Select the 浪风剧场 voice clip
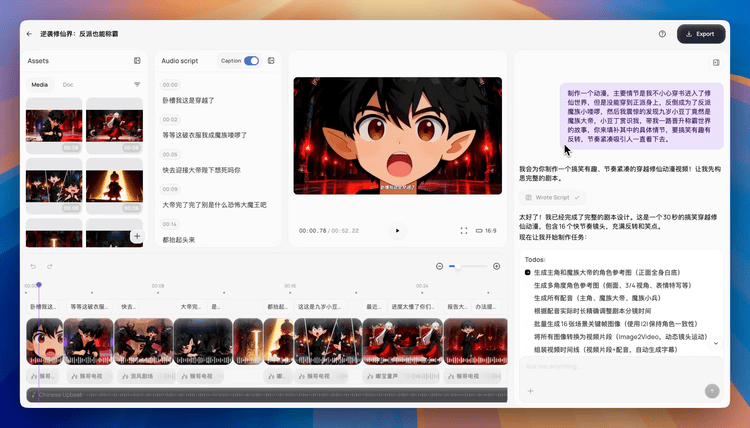750x428 pixels. pyautogui.click(x=146, y=376)
